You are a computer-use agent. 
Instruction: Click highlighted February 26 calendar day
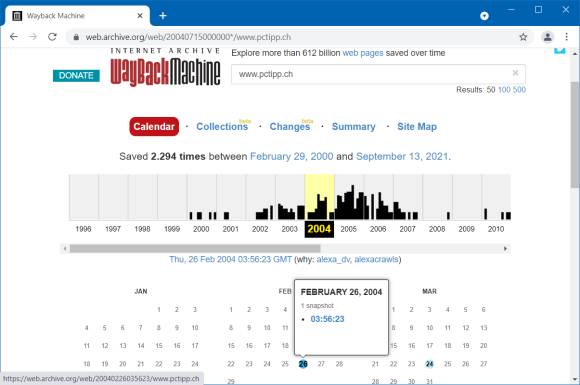click(x=303, y=364)
